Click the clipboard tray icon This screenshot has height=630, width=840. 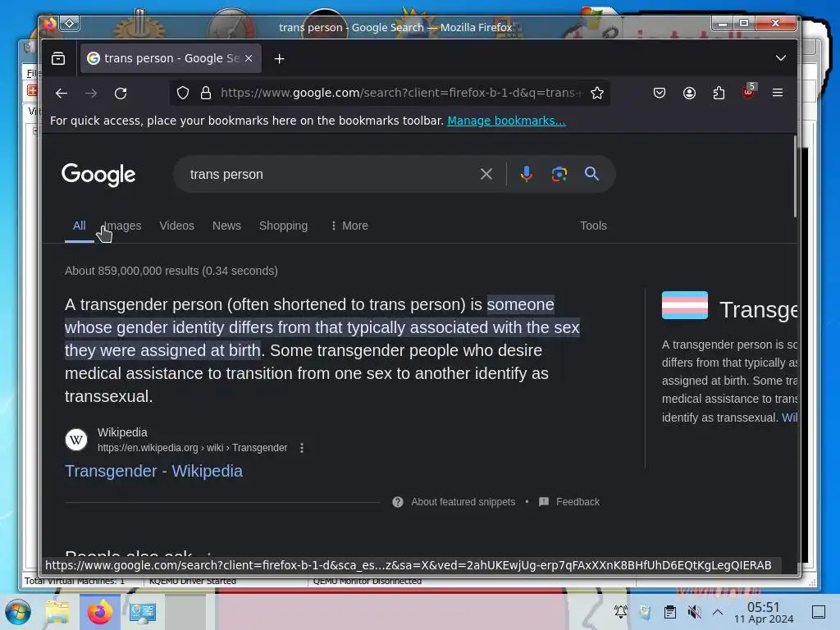coord(670,612)
